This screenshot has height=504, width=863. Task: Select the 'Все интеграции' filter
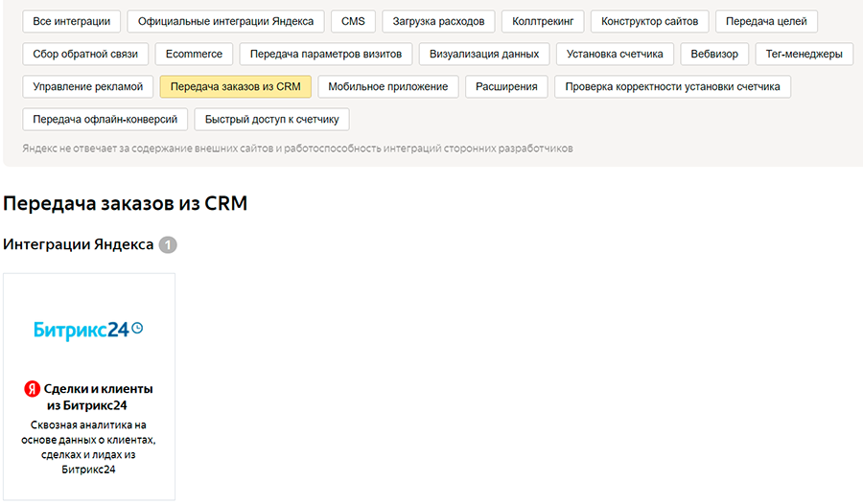point(71,21)
